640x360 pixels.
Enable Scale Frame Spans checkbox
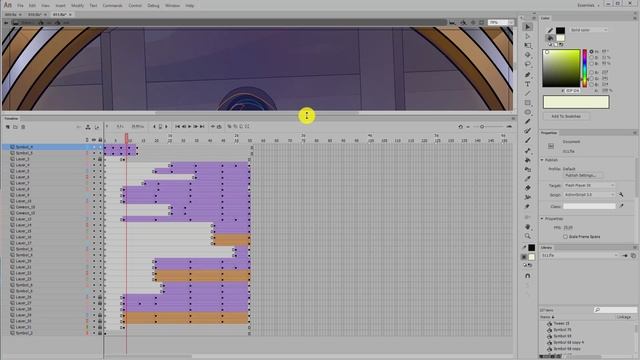click(x=565, y=237)
